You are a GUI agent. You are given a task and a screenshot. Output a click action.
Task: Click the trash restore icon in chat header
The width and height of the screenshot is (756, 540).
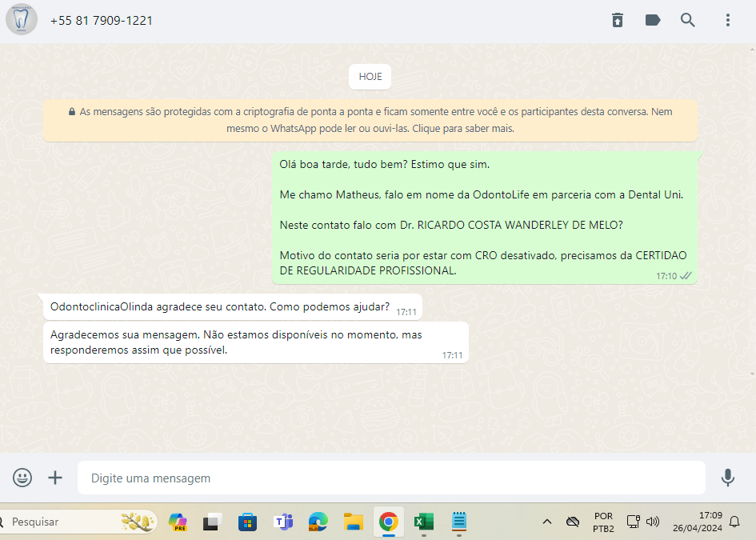[x=618, y=20]
